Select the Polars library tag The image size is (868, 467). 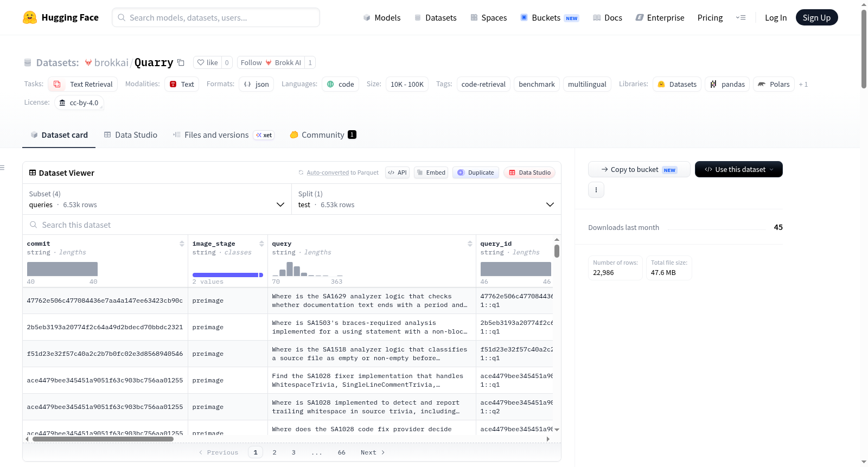point(774,84)
